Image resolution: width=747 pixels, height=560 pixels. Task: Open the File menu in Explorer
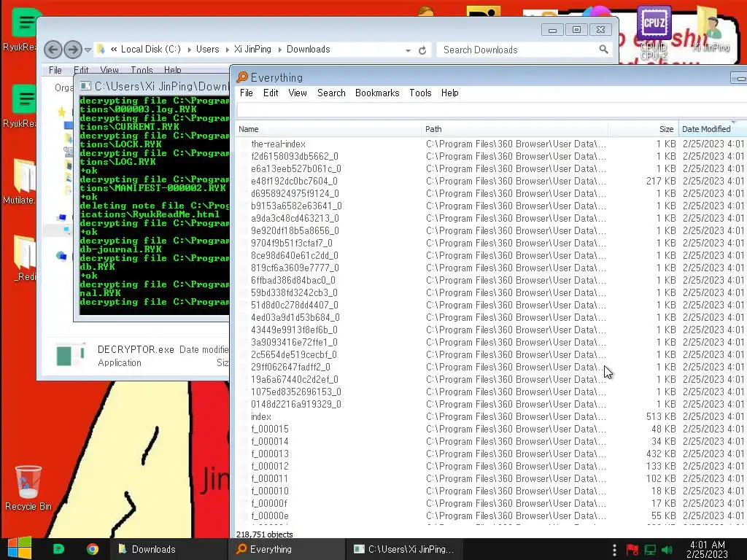coord(55,70)
